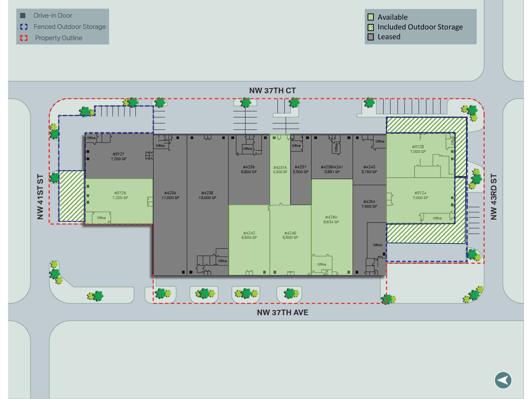Click the Office label inside unit #4234
532x399 pixels.
click(x=160, y=145)
